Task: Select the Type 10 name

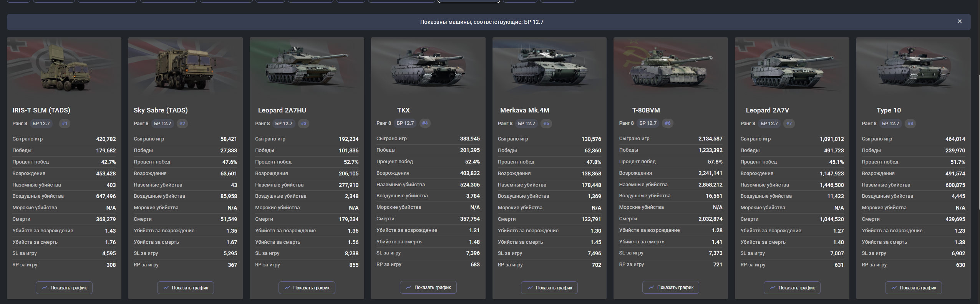Action: pos(889,110)
